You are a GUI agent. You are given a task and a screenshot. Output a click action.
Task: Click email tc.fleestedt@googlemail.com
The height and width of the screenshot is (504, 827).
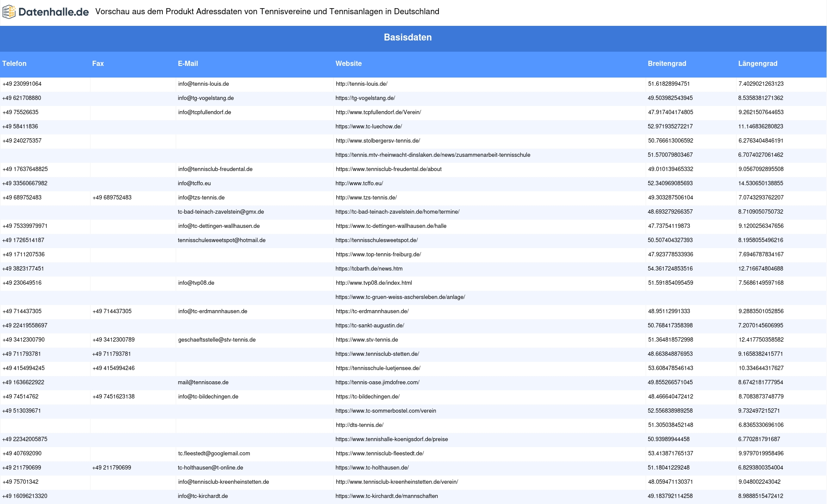(x=214, y=454)
